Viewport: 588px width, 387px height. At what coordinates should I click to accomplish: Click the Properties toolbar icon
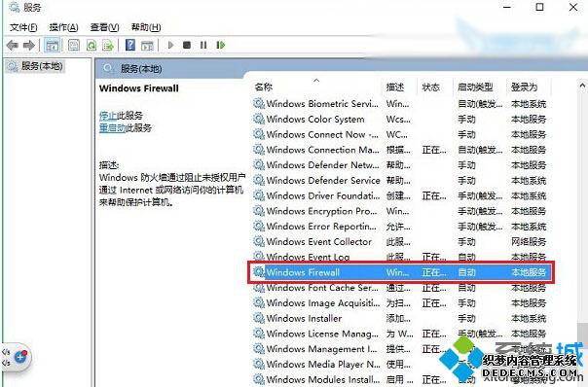[74, 46]
